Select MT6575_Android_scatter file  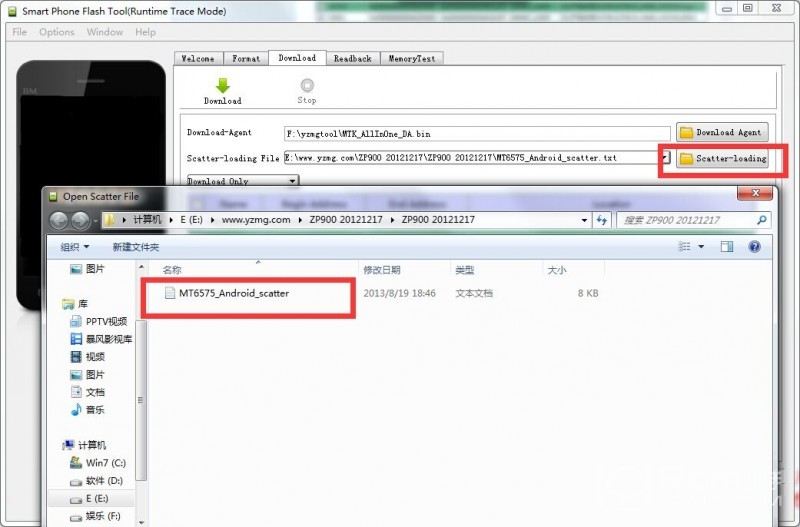(x=234, y=293)
